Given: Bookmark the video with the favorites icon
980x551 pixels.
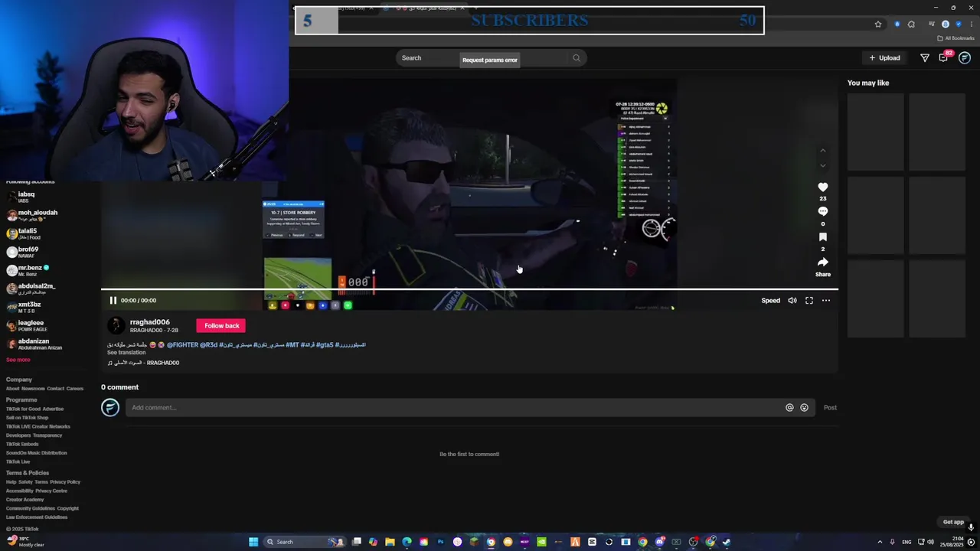Looking at the screenshot, I should tap(823, 237).
